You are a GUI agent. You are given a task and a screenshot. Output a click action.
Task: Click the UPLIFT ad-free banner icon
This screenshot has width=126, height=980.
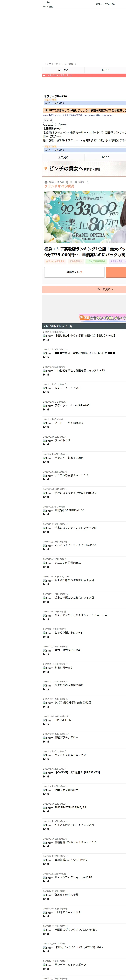(84, 317)
